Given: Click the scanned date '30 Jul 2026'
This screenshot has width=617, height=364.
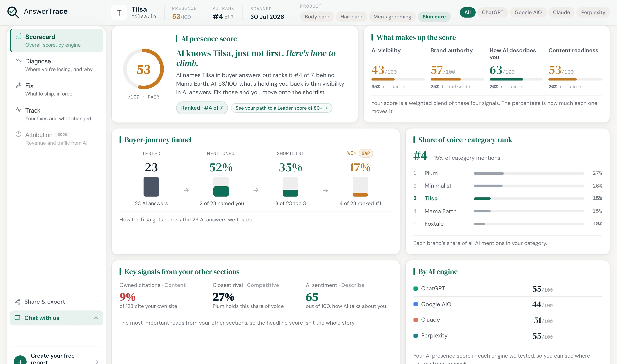Looking at the screenshot, I should [x=267, y=17].
